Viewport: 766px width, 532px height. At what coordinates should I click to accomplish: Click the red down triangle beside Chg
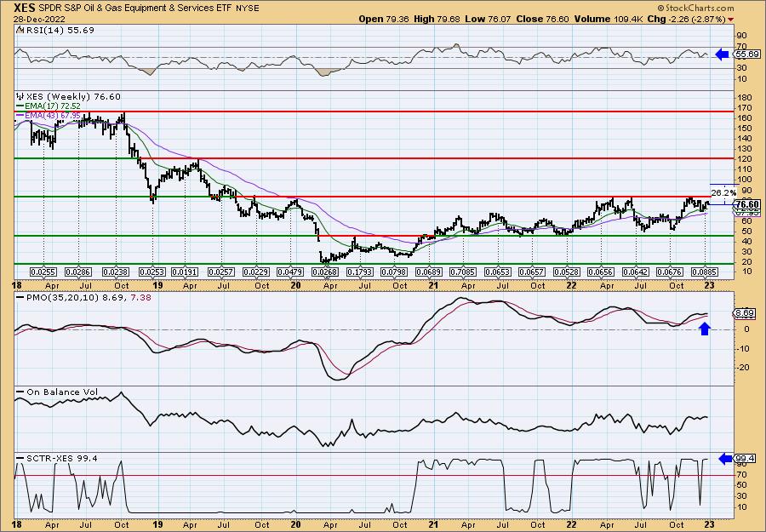(x=731, y=20)
